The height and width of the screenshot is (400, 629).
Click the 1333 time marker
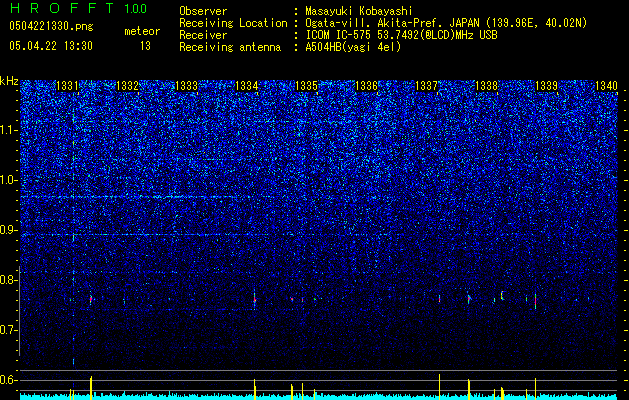click(x=187, y=85)
